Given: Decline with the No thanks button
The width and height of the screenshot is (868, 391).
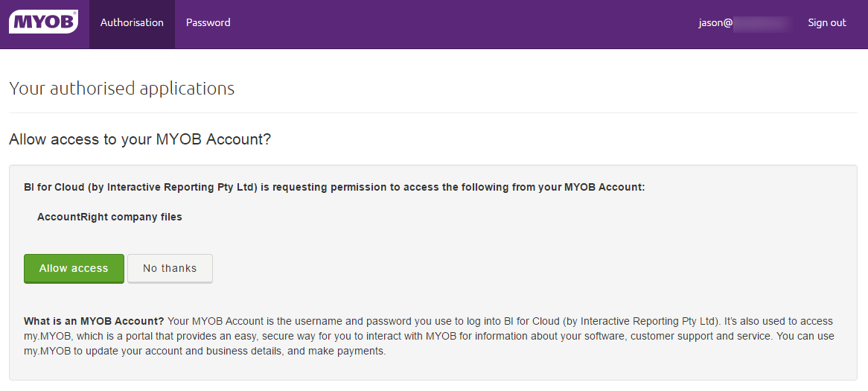Looking at the screenshot, I should click(x=170, y=269).
